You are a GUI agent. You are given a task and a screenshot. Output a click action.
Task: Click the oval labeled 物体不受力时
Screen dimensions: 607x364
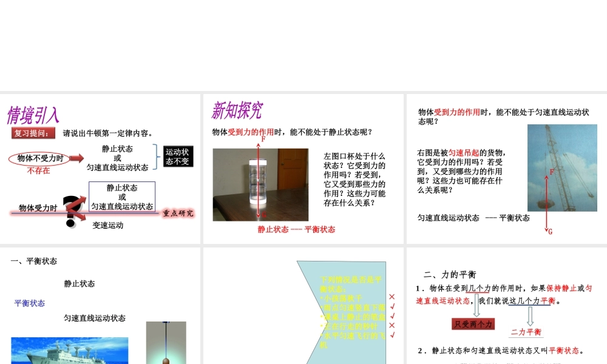click(x=39, y=158)
